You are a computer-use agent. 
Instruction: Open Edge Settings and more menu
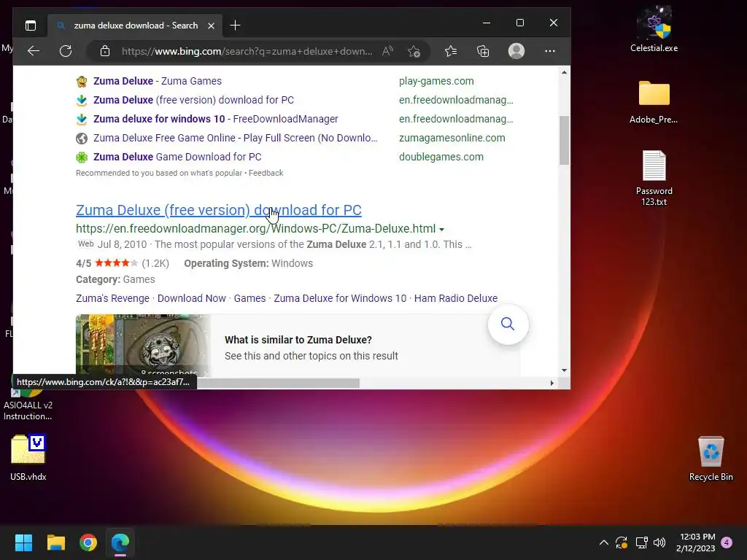550,51
